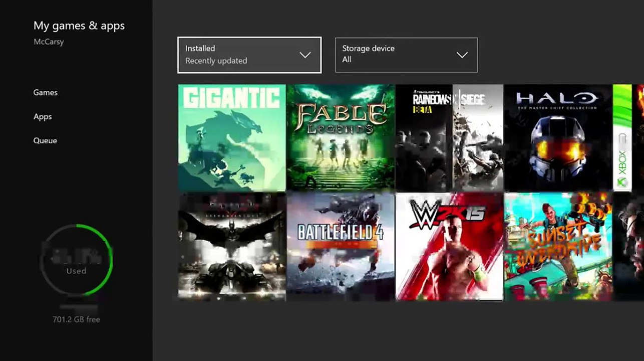Launch Halo The Master Chief Collection
This screenshot has width=644, height=361.
pyautogui.click(x=558, y=137)
